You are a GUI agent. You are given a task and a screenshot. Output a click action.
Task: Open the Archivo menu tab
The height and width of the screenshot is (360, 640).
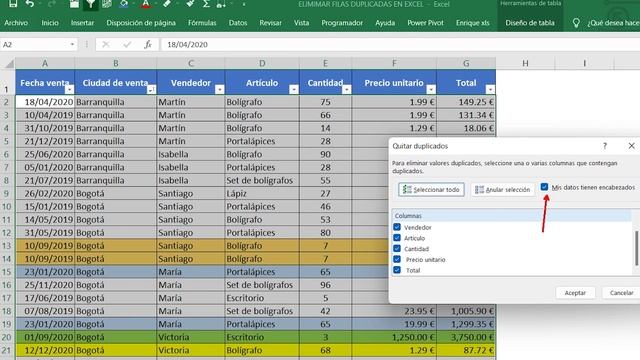16,23
